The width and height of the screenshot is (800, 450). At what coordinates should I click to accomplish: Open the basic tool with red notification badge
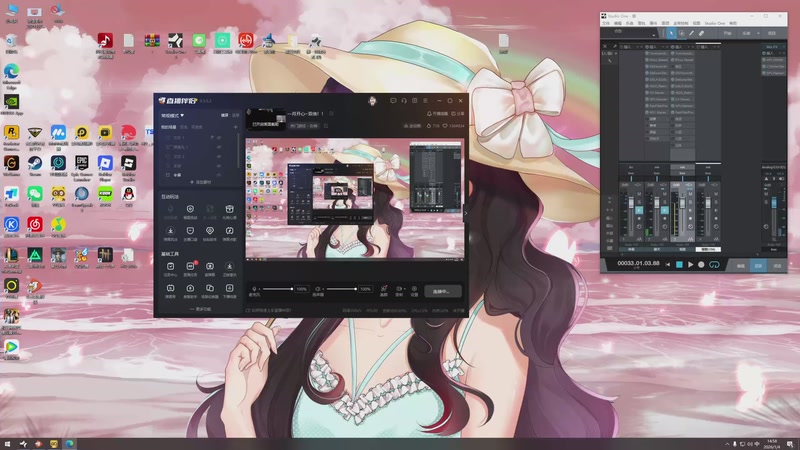pyautogui.click(x=190, y=266)
